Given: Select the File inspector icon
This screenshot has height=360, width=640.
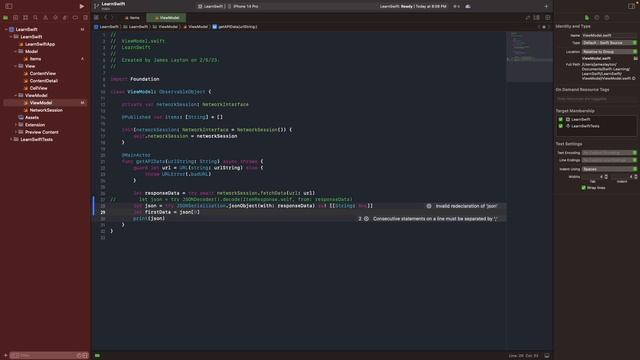Looking at the screenshot, I should [587, 18].
